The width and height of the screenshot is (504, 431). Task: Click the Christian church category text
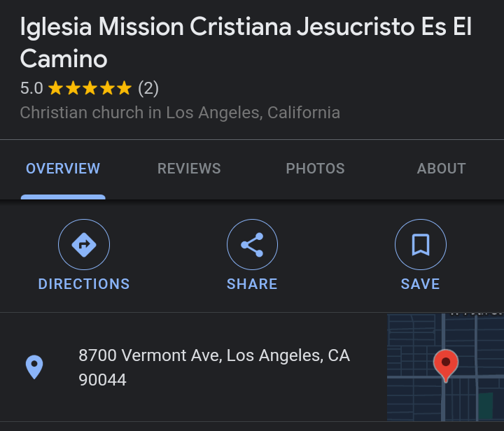point(180,113)
